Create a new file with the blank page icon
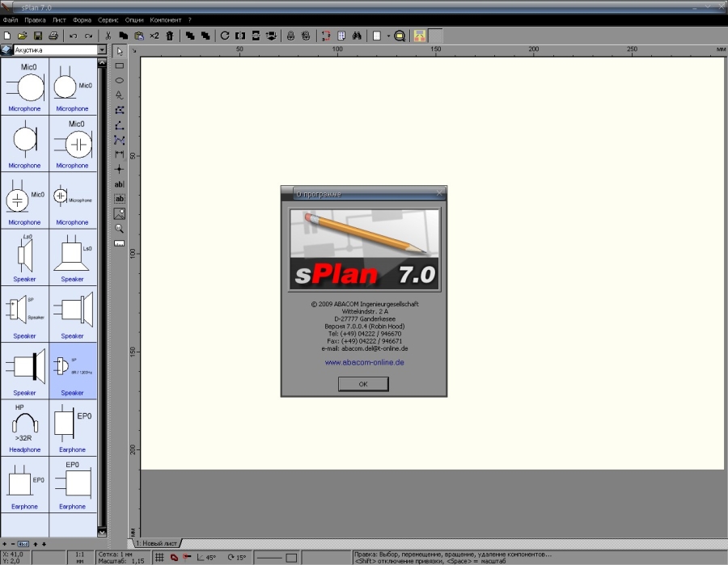728x565 pixels. (x=7, y=36)
